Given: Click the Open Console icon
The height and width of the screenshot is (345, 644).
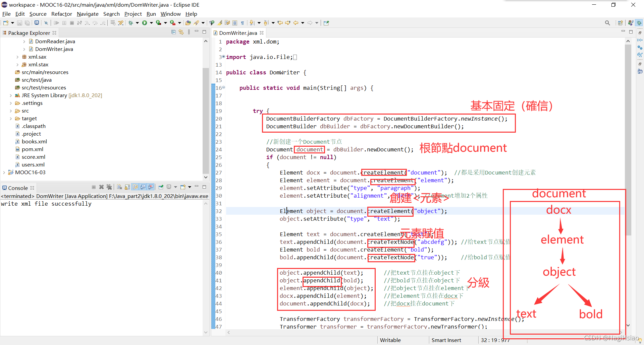Looking at the screenshot, I should [183, 187].
